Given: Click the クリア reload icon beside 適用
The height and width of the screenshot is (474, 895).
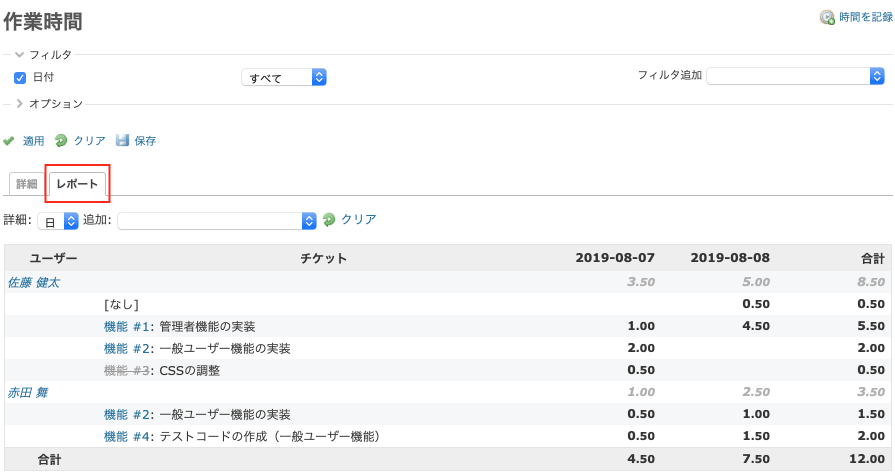Looking at the screenshot, I should point(61,140).
